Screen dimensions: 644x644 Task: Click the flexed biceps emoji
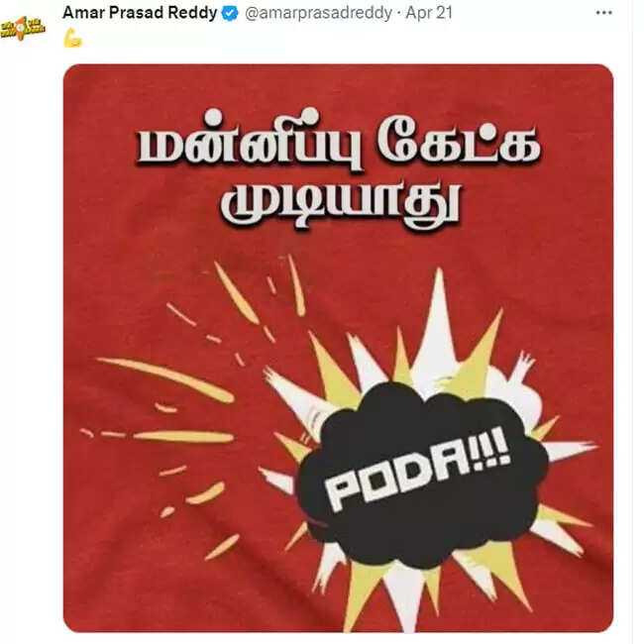point(73,38)
